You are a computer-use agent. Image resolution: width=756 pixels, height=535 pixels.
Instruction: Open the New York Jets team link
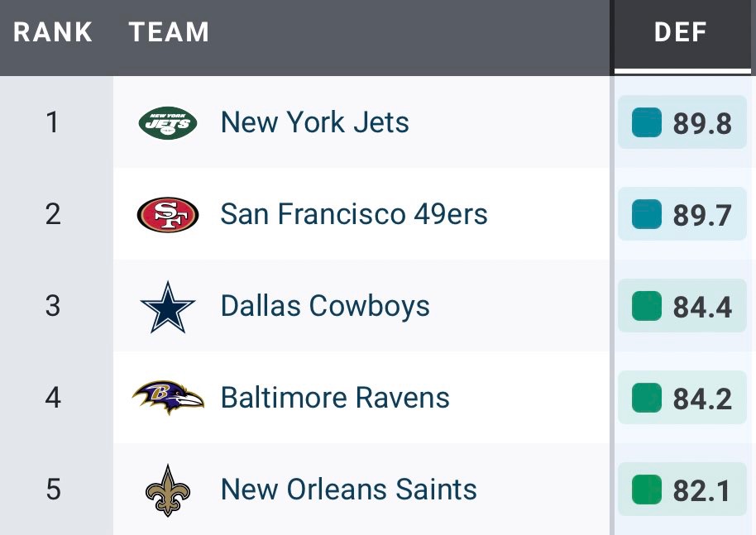(x=315, y=122)
